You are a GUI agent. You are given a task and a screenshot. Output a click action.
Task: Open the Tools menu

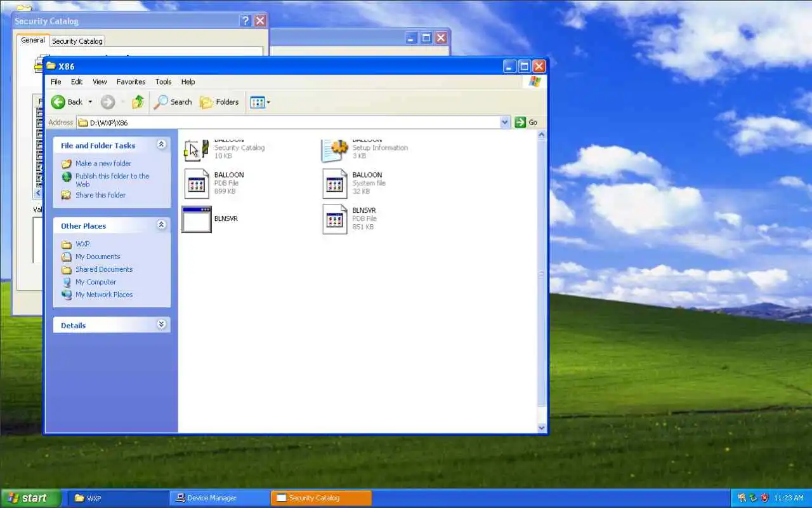click(x=163, y=81)
